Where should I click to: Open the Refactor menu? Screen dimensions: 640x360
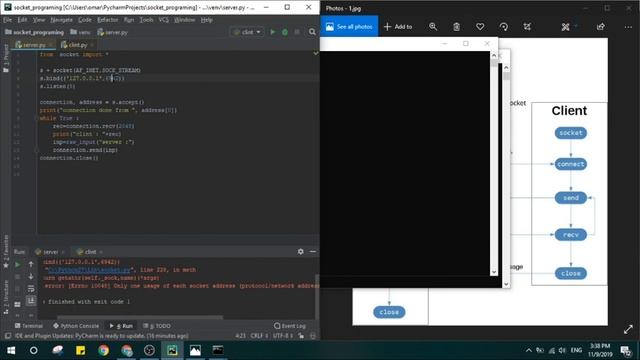107,20
